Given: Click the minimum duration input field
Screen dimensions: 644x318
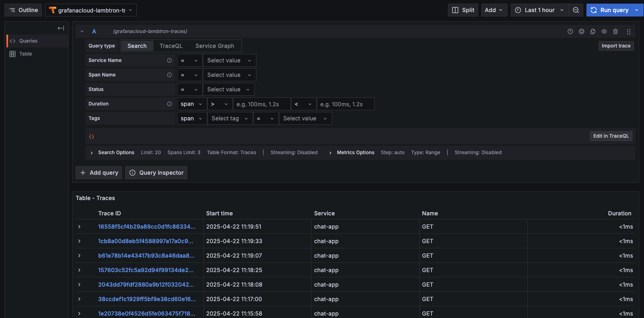Looking at the screenshot, I should [x=262, y=104].
